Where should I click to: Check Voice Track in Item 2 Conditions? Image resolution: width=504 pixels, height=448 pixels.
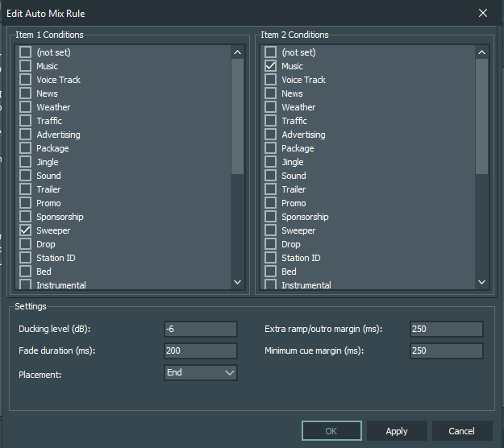pos(271,80)
